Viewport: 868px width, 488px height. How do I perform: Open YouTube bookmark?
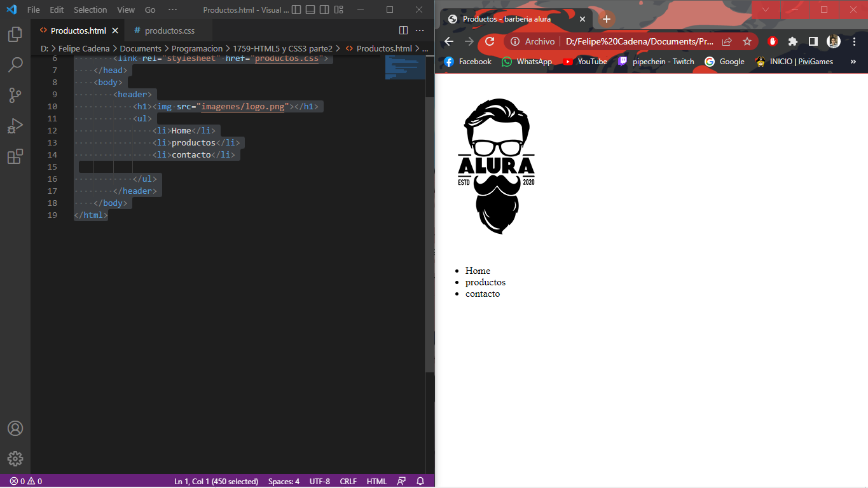coord(585,62)
